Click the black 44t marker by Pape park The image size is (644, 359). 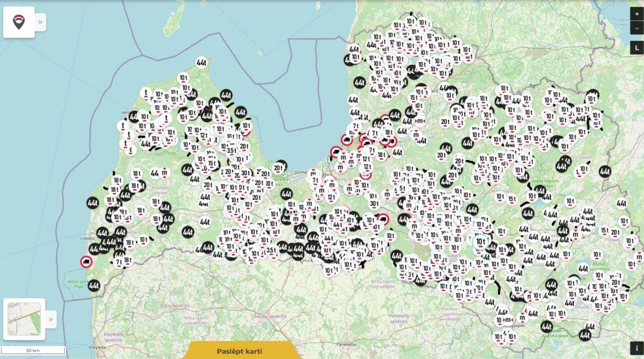94,286
